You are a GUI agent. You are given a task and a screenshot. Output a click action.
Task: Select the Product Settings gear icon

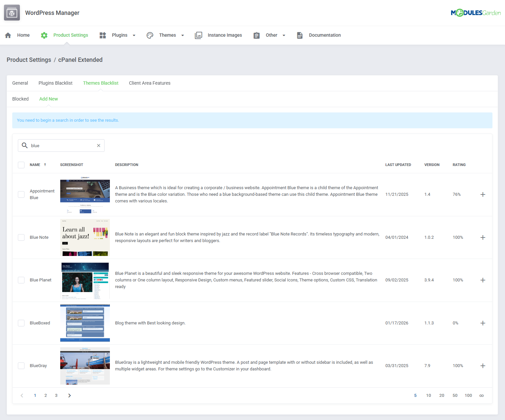tap(44, 35)
